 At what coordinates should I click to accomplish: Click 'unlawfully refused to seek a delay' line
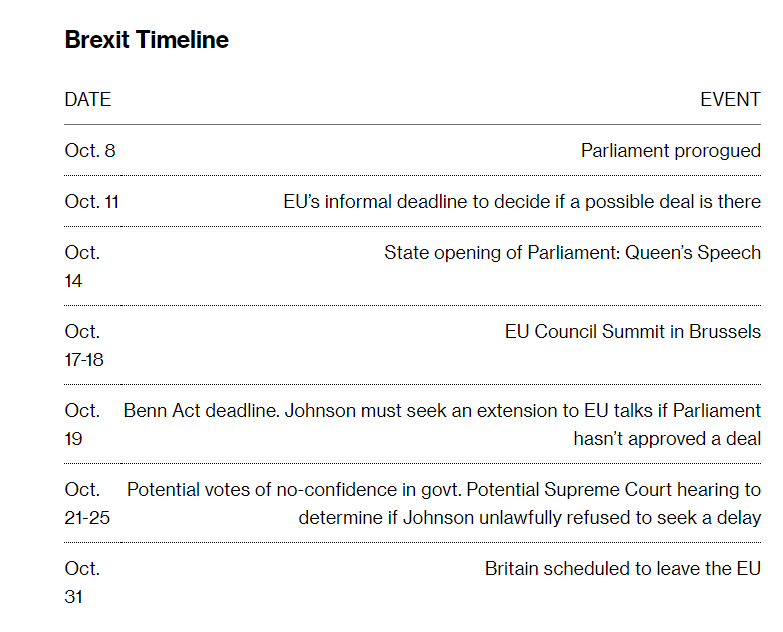[529, 518]
